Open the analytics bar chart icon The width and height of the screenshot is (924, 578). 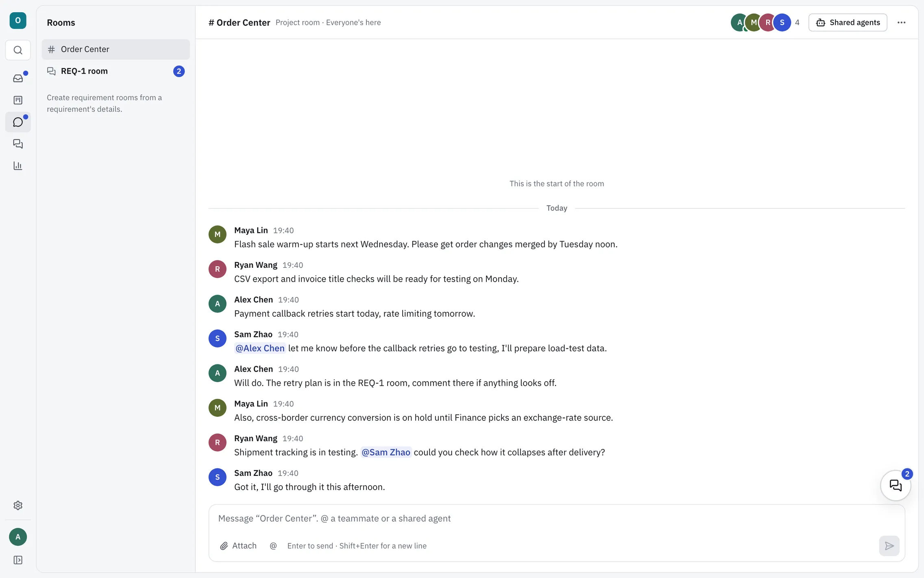click(18, 166)
